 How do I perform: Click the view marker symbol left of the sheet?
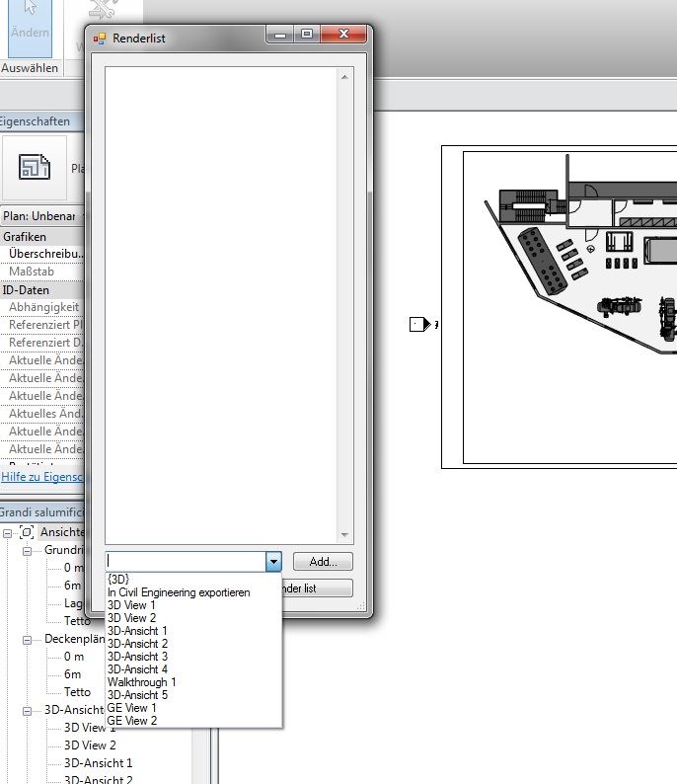pyautogui.click(x=420, y=324)
